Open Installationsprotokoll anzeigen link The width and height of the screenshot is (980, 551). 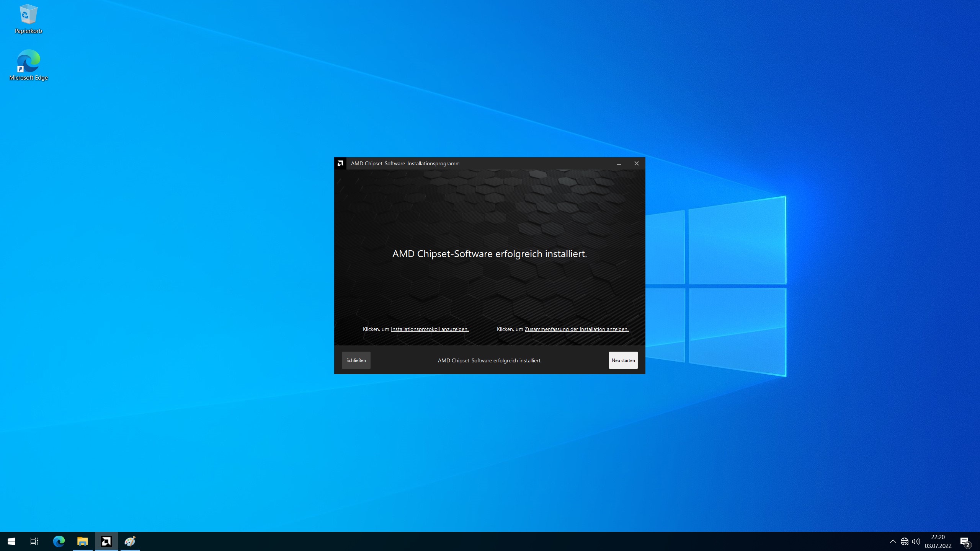pos(429,329)
